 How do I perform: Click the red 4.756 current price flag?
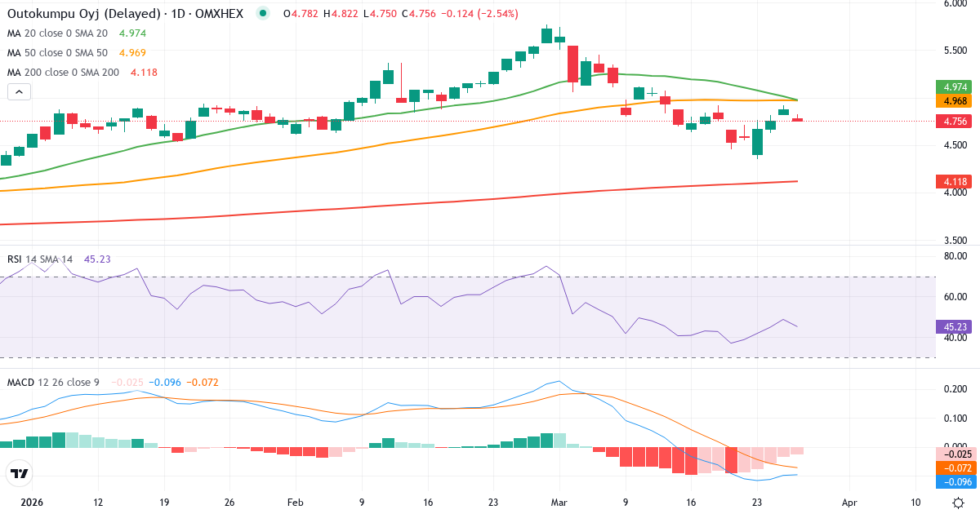coord(954,121)
